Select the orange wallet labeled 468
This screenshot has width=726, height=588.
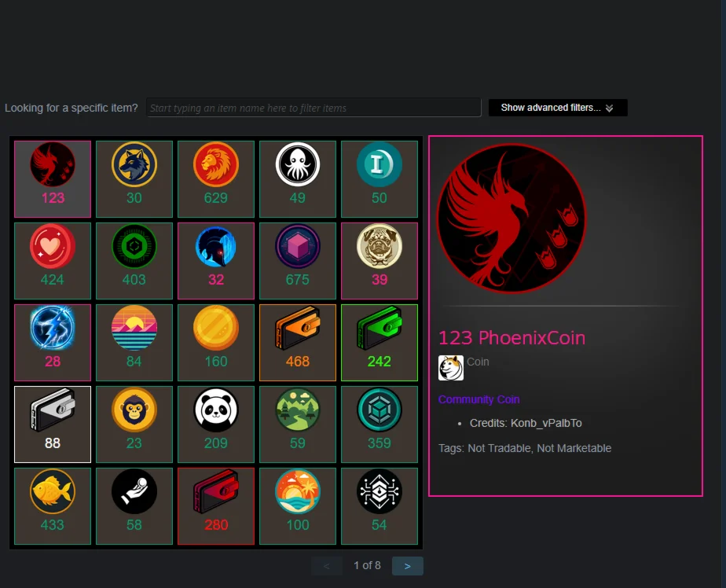pos(298,343)
